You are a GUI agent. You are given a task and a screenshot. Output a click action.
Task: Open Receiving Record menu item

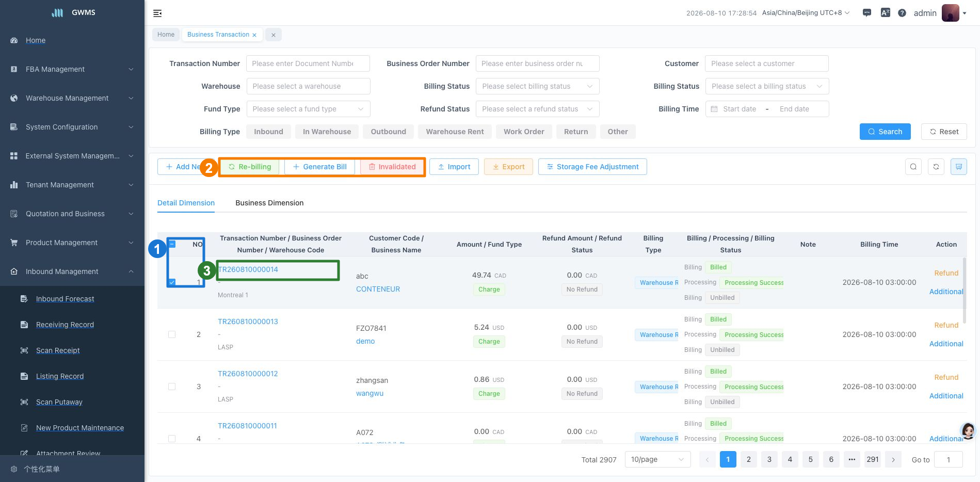(x=65, y=325)
